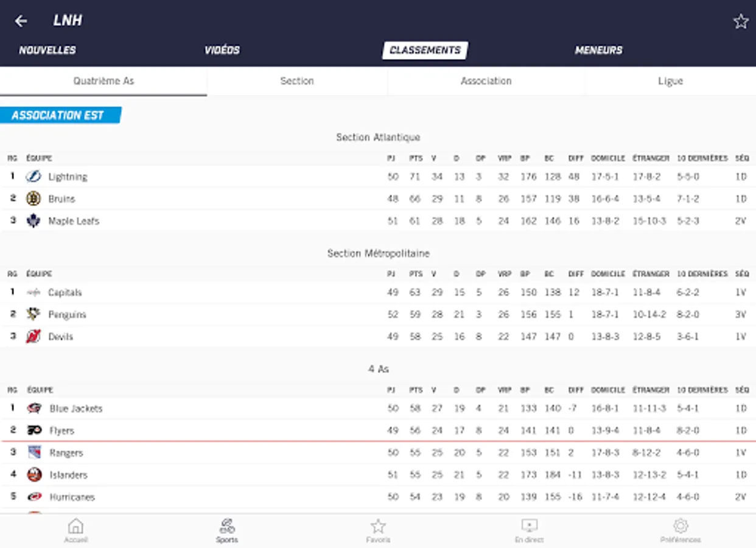Screen dimensions: 756x548
Task: Switch to the Nouvelles tab
Action: pos(47,51)
